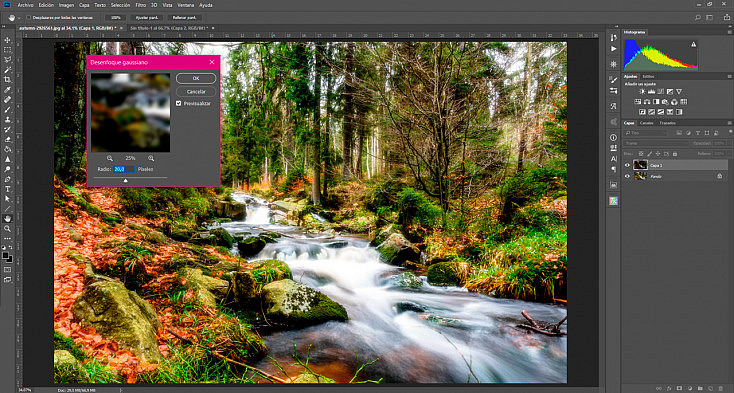Select the Eraser tool

7,139
